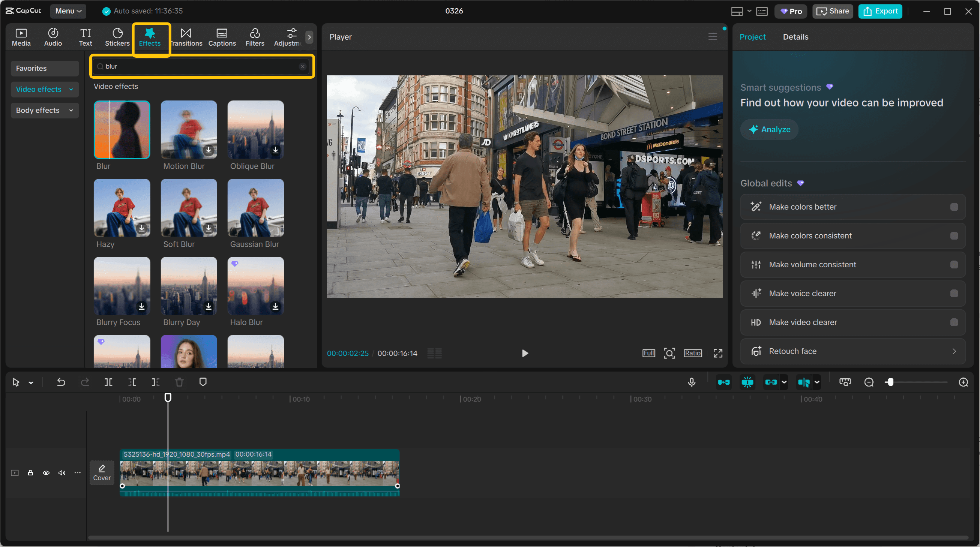The width and height of the screenshot is (980, 547).
Task: Open the Stickers panel
Action: click(x=117, y=36)
